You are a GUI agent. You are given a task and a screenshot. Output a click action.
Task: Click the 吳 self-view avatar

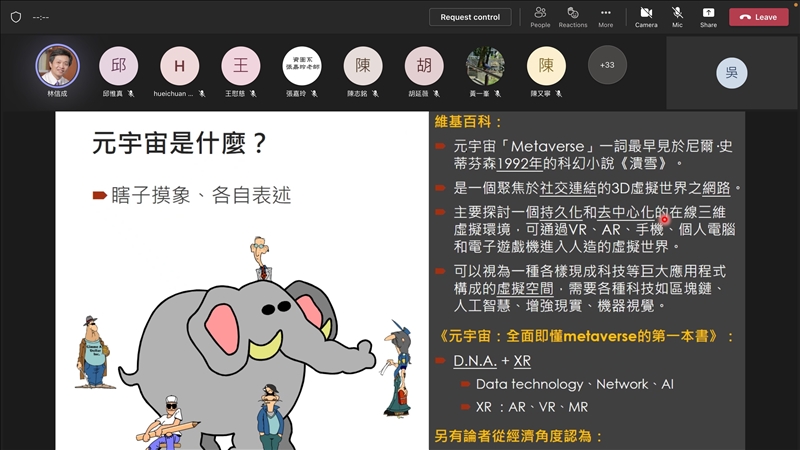pos(731,73)
